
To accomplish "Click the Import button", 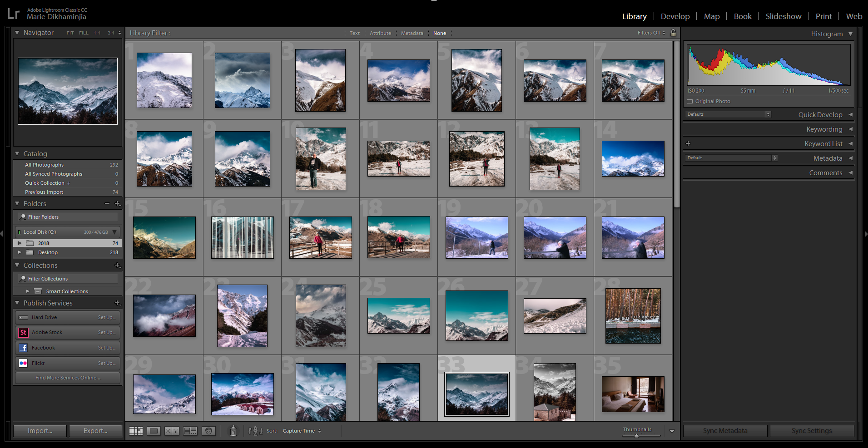I will [40, 431].
